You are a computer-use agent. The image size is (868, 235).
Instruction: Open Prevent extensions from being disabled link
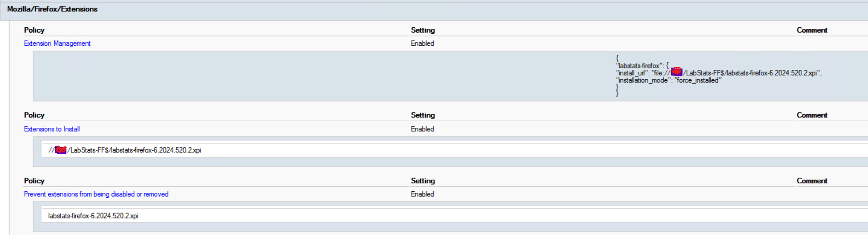(x=96, y=194)
